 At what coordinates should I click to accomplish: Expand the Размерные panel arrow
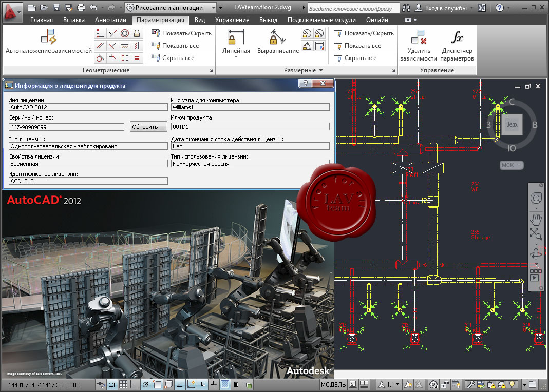pos(320,70)
